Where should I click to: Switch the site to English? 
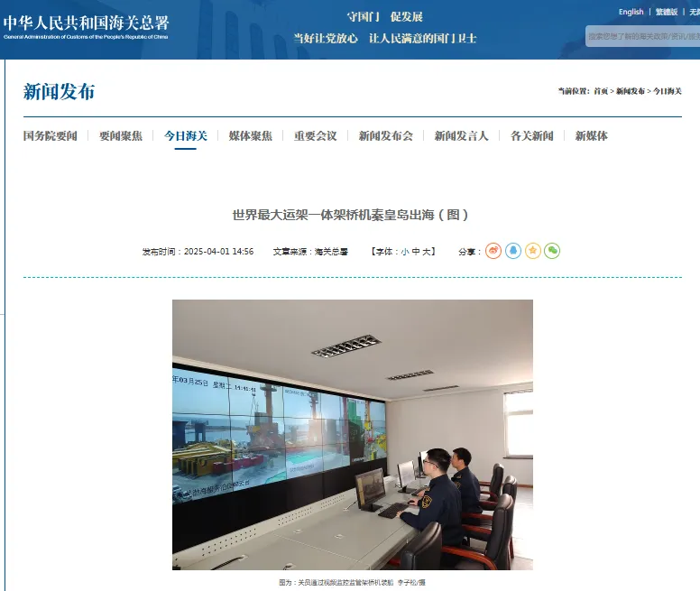[x=631, y=12]
